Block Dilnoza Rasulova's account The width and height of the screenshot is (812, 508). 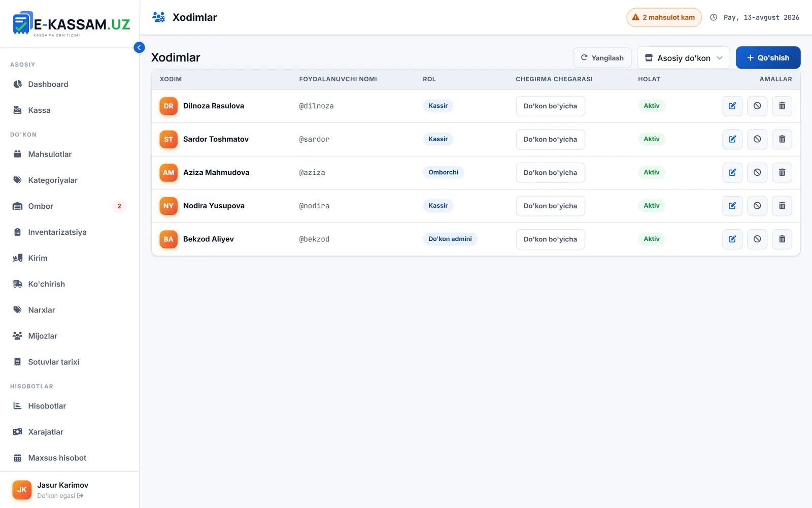[757, 106]
